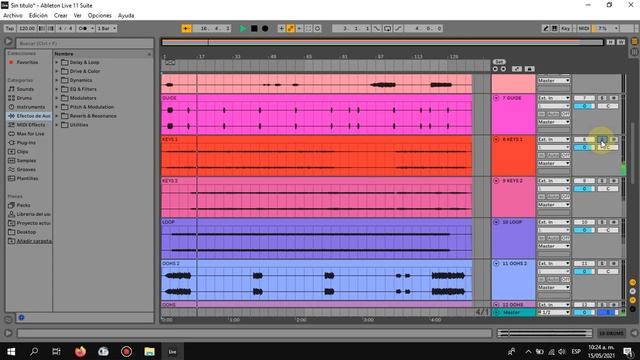This screenshot has height=360, width=640.
Task: Click the Key map mode button
Action: pyautogui.click(x=566, y=28)
